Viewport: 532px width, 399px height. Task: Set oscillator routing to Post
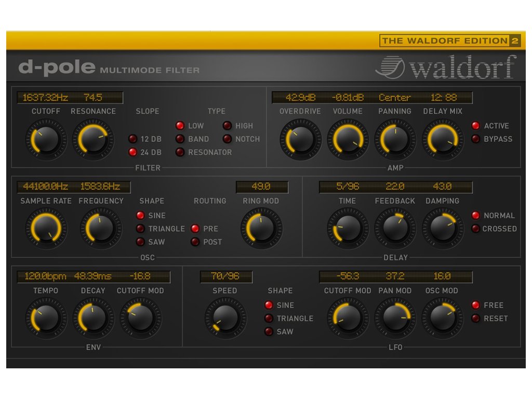(x=195, y=242)
